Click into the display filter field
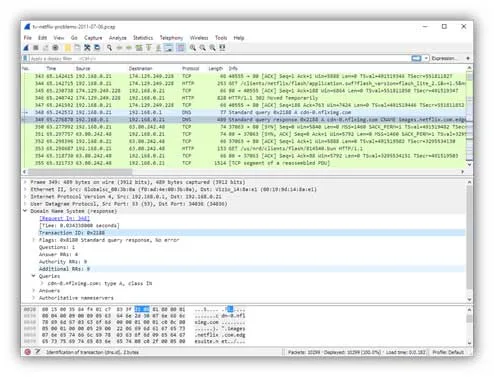The height and width of the screenshot is (377, 494). click(220, 58)
